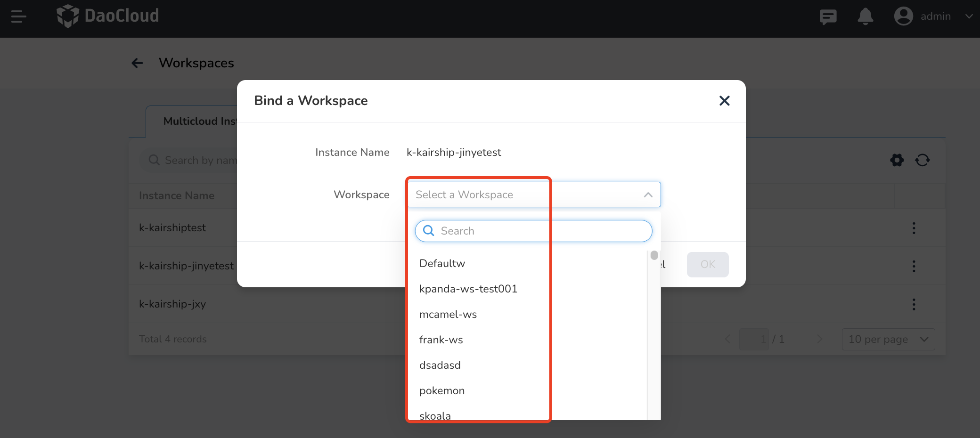Open the 10 per page dropdown
Viewport: 980px width, 438px height.
[888, 340]
